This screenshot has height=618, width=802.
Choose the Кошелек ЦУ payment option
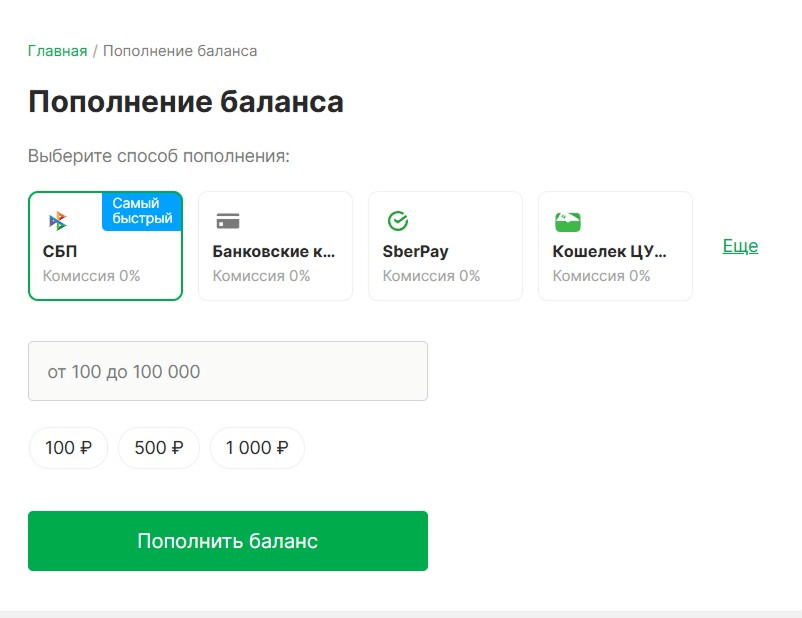[615, 245]
